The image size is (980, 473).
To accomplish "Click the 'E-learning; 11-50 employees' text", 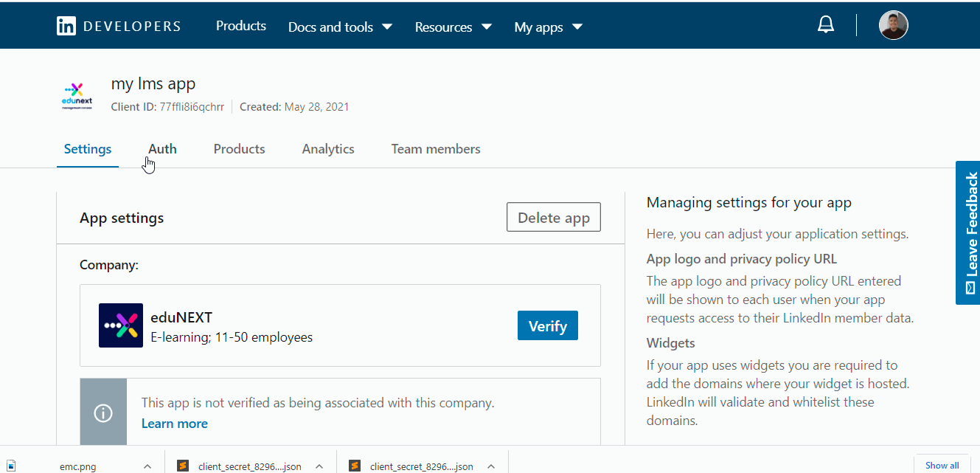I will click(x=232, y=338).
